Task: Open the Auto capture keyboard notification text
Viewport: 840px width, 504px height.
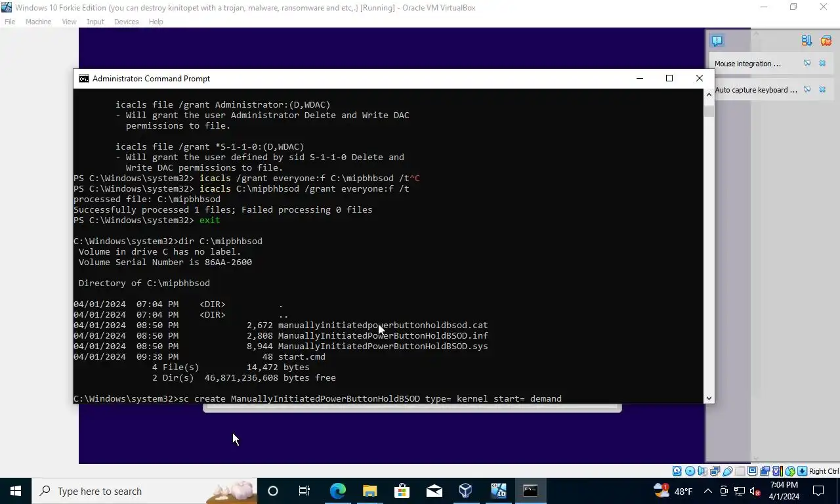Action: 756,90
